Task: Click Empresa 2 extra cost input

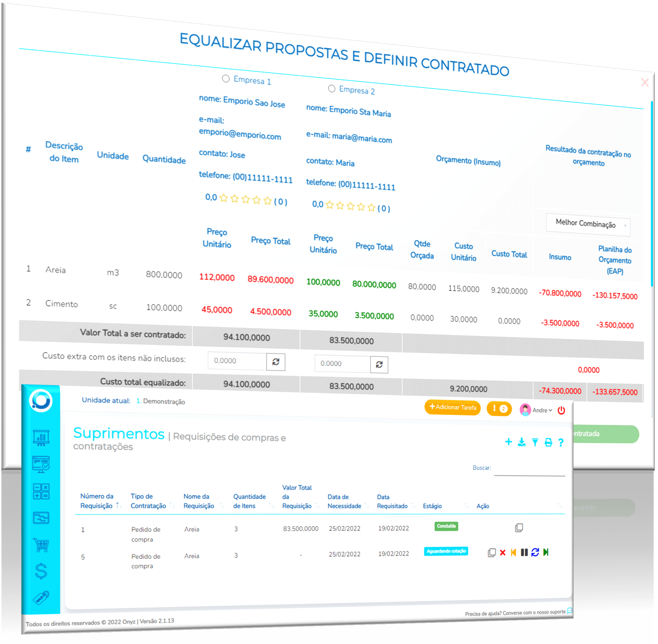Action: pos(343,364)
